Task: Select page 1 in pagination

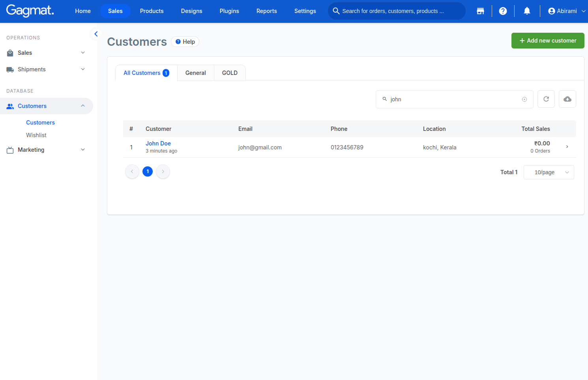Action: pos(148,171)
